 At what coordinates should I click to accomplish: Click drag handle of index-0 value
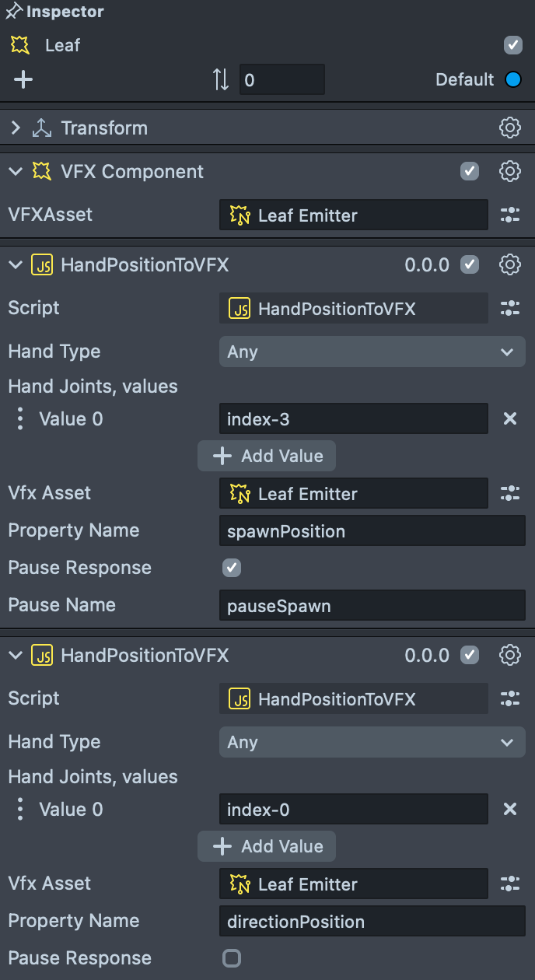coord(20,809)
